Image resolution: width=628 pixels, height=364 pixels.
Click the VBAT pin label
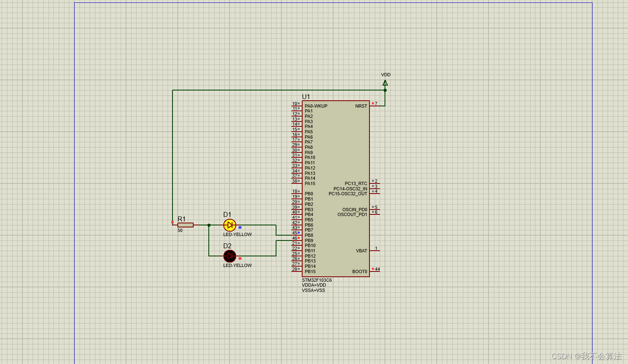pos(362,251)
